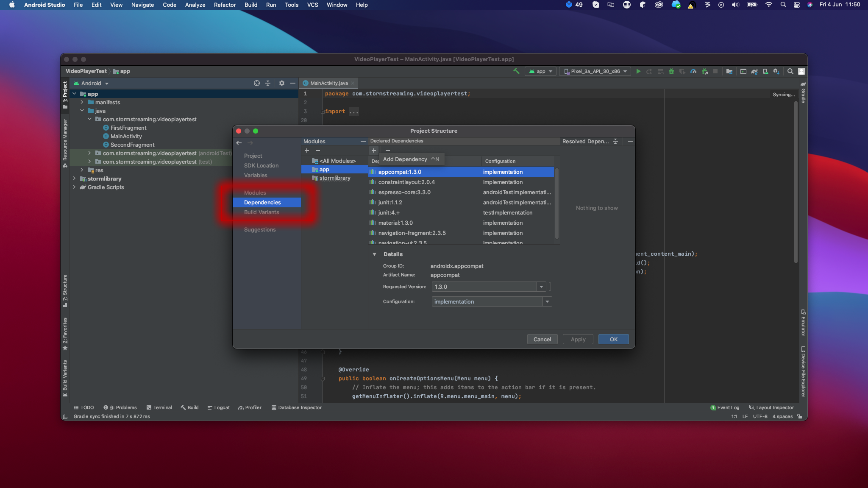Toggle Build Variants tool window

(65, 378)
